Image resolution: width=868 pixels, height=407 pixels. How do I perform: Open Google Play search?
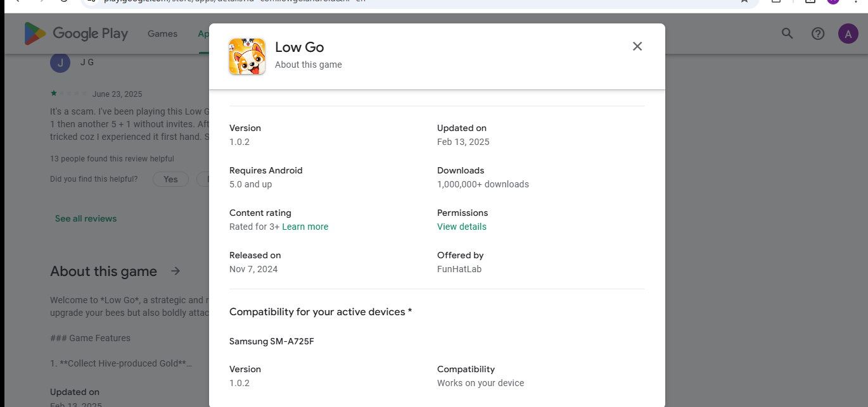787,34
